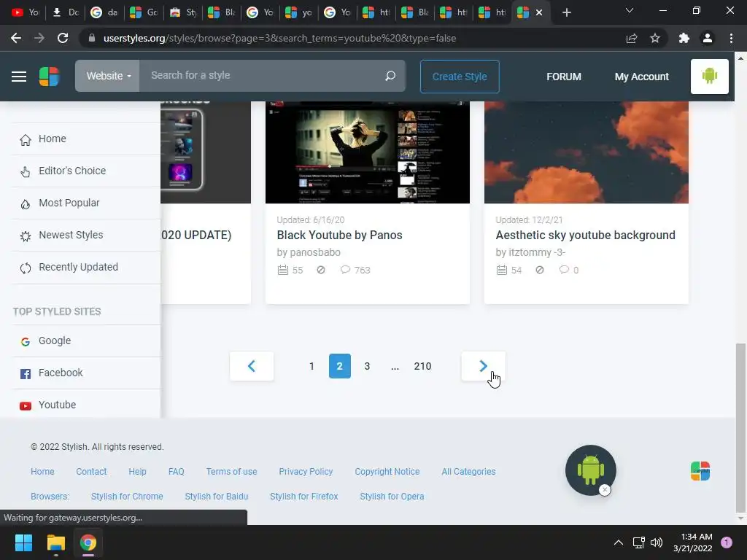
Task: Click the Google logo icon in sidebar
Action: (x=26, y=341)
